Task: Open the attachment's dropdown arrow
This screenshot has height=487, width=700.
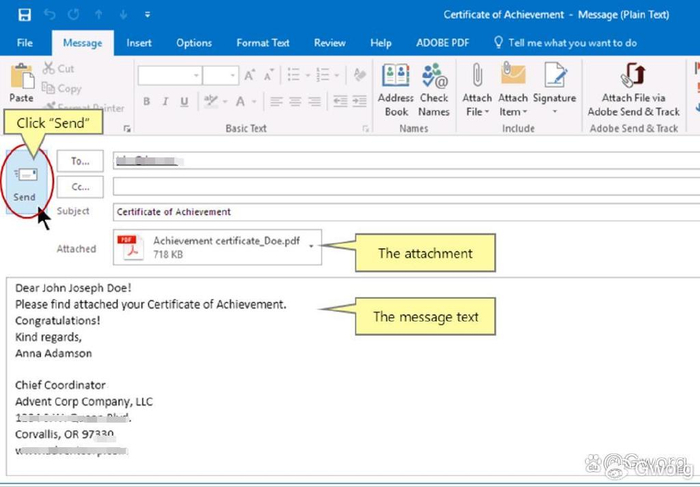Action: pyautogui.click(x=312, y=246)
